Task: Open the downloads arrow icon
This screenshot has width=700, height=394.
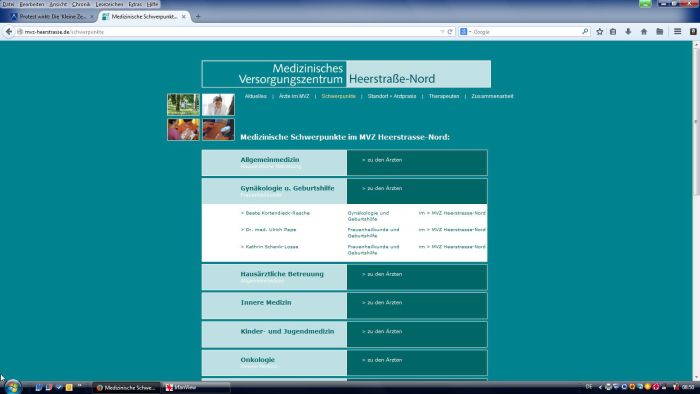Action: pyautogui.click(x=628, y=32)
